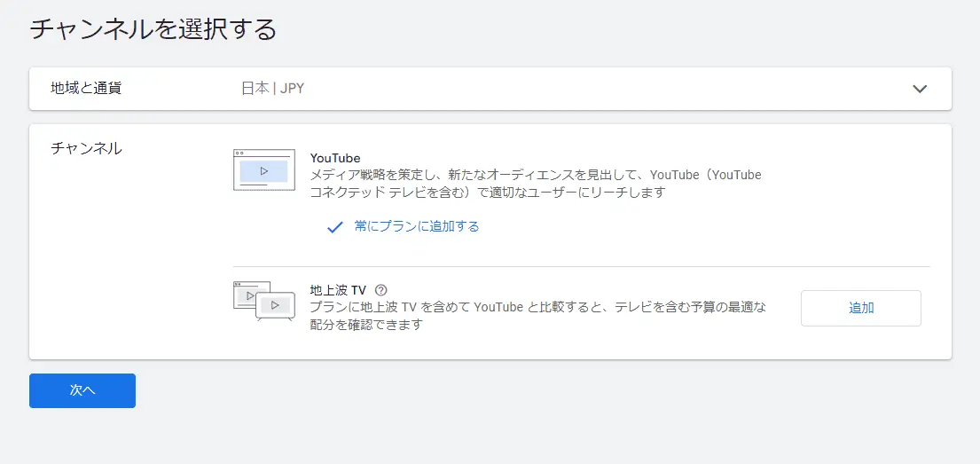The width and height of the screenshot is (980, 464).
Task: Click the YouTube channel title
Action: point(335,158)
